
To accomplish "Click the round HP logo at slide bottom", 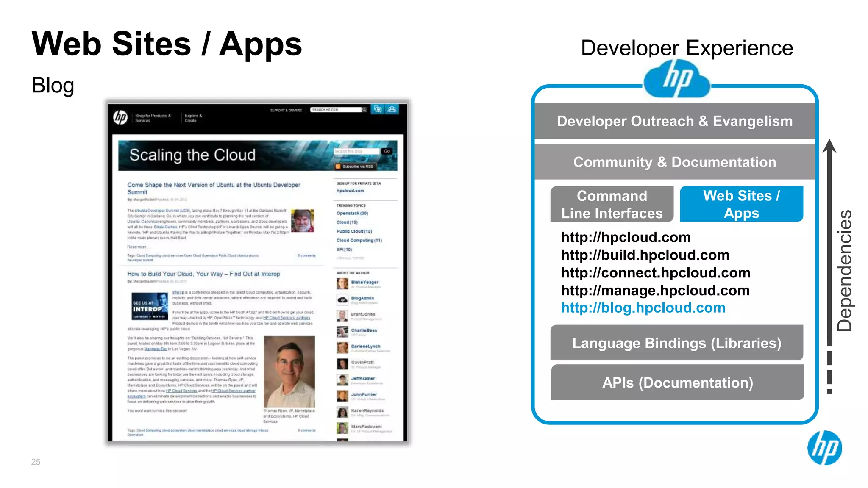I will point(824,448).
